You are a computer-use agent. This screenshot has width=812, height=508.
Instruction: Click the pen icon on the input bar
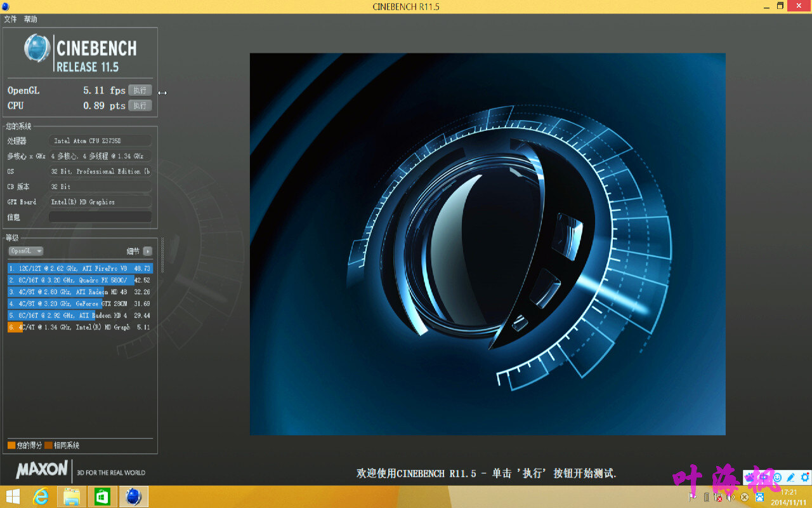tap(791, 477)
